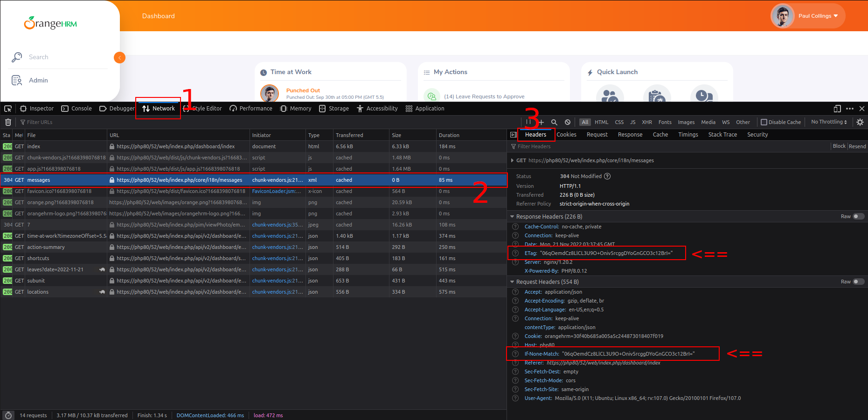Open DevTools settings gear

click(860, 122)
